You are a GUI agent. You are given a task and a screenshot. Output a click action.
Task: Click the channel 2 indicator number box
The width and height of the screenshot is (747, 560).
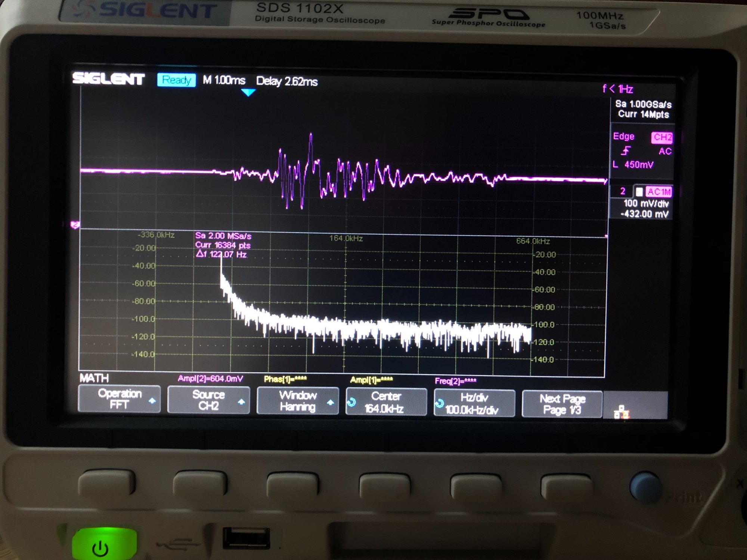pos(622,191)
